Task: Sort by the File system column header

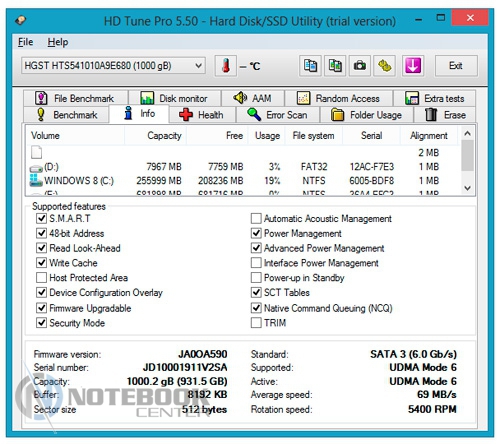Action: coord(314,136)
